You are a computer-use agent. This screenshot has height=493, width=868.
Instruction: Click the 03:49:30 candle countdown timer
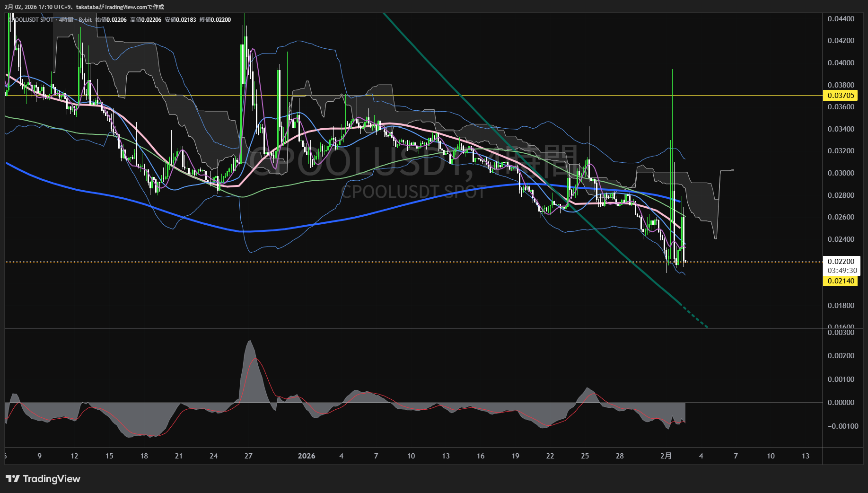coord(842,271)
